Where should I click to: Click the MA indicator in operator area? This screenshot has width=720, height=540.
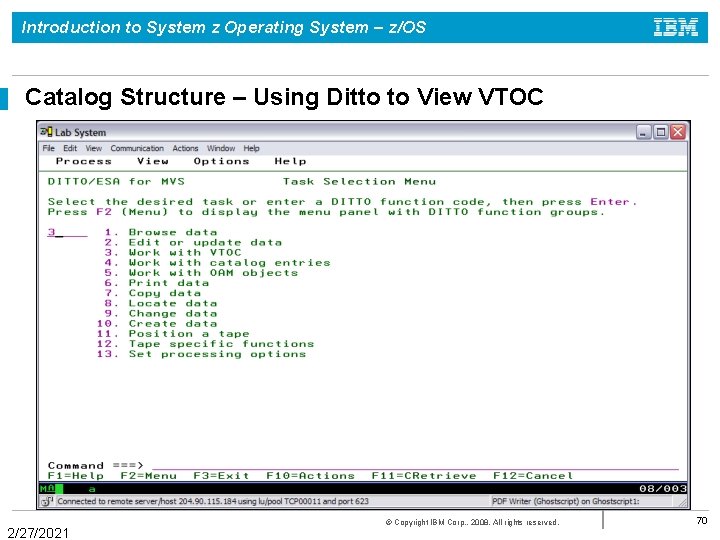pos(47,489)
